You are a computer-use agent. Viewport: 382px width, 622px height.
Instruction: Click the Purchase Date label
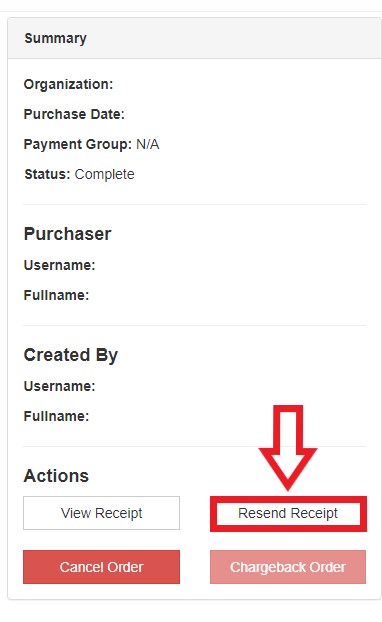click(74, 114)
